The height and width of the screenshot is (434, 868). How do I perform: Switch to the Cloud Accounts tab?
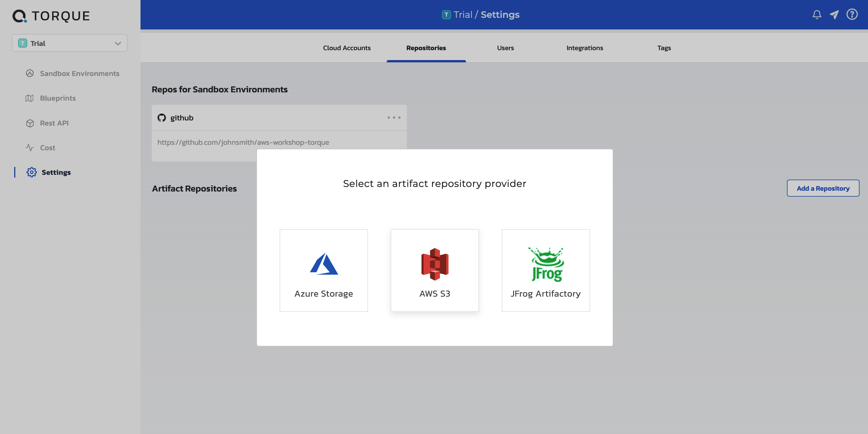coord(347,48)
